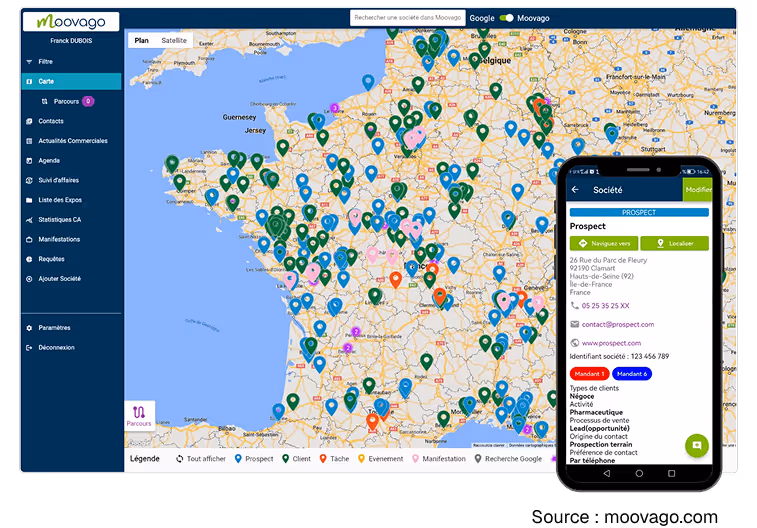Viewport: 757px width, 528px height.
Task: Open www.prospect.com link
Action: click(x=611, y=343)
